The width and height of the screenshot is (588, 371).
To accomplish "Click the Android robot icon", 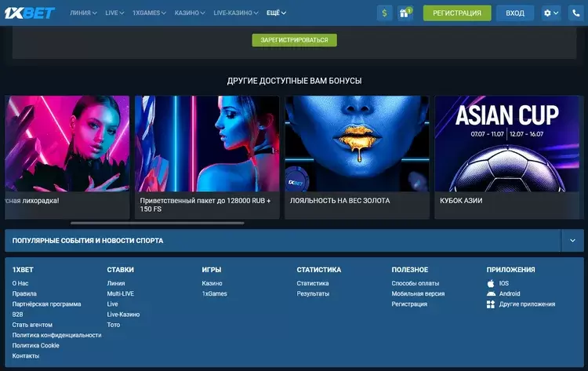I will [491, 293].
